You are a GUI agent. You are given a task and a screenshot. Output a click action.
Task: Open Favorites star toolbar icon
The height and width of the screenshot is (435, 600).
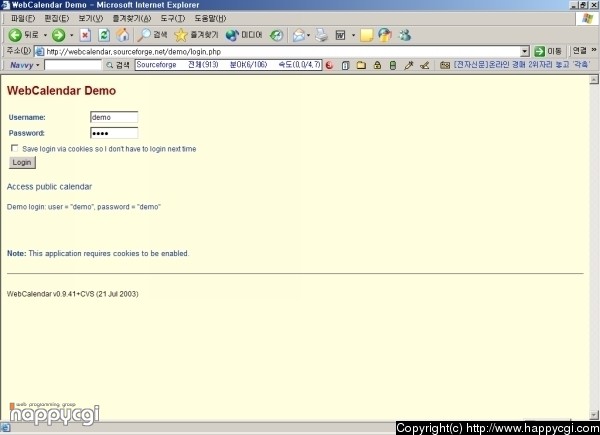(181, 35)
